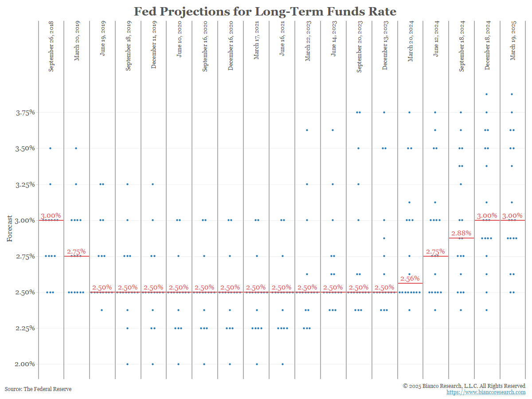Click the March 19, 2025 date label

pos(513,45)
